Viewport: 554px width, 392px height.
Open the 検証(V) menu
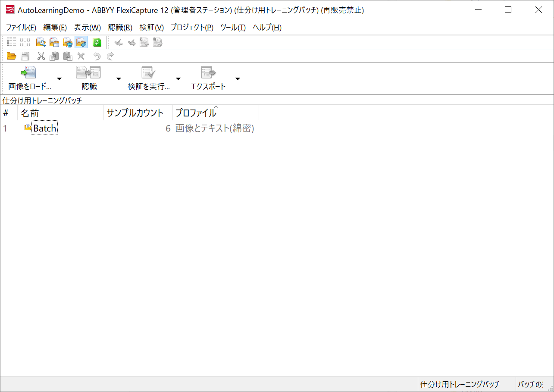pyautogui.click(x=152, y=28)
